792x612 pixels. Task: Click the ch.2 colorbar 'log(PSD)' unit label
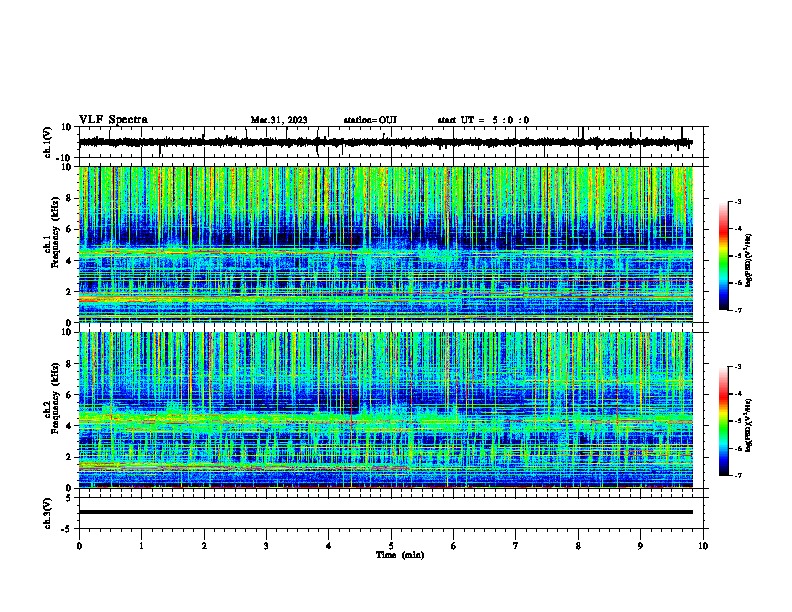pyautogui.click(x=749, y=426)
